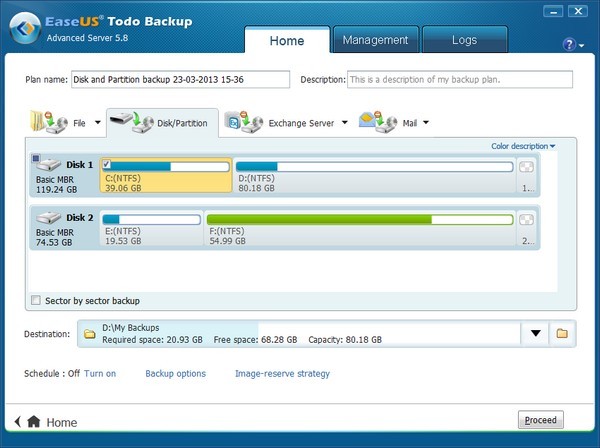Click the Mail backup envelope icon

371,123
